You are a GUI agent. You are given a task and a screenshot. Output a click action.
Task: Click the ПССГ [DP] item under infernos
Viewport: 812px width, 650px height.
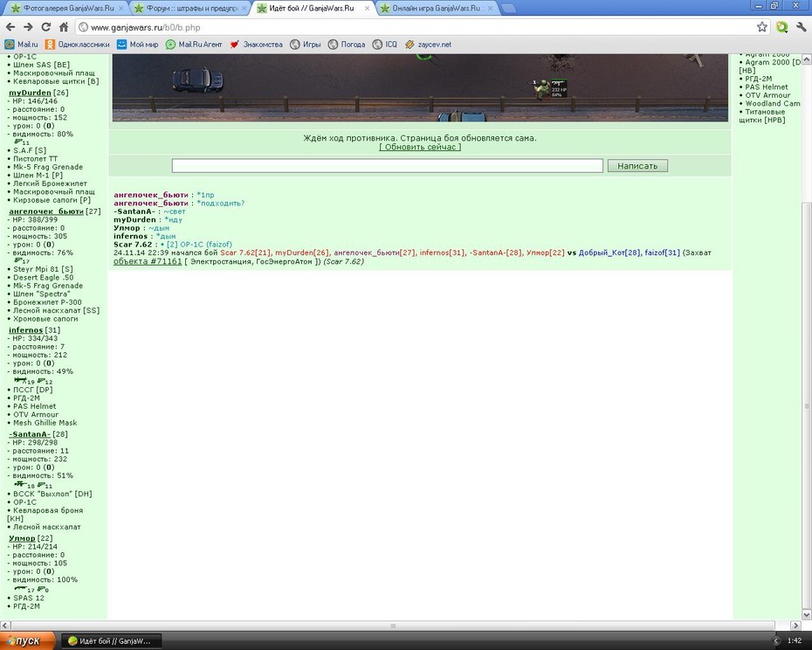point(32,390)
